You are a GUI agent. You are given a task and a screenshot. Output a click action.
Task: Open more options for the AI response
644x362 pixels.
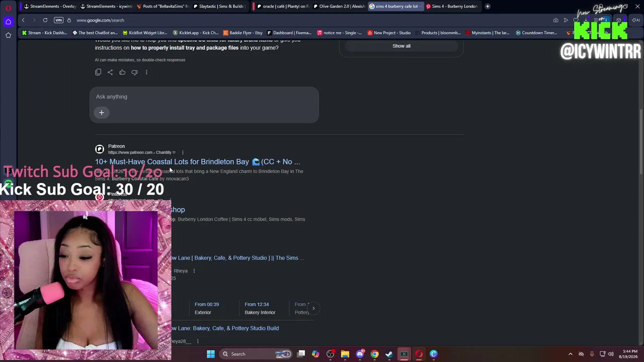tap(146, 72)
